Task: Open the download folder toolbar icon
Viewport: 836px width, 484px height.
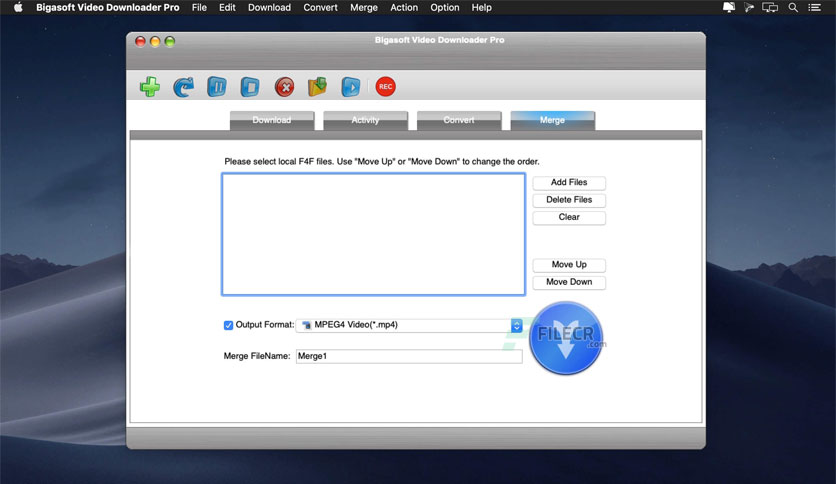Action: point(317,86)
